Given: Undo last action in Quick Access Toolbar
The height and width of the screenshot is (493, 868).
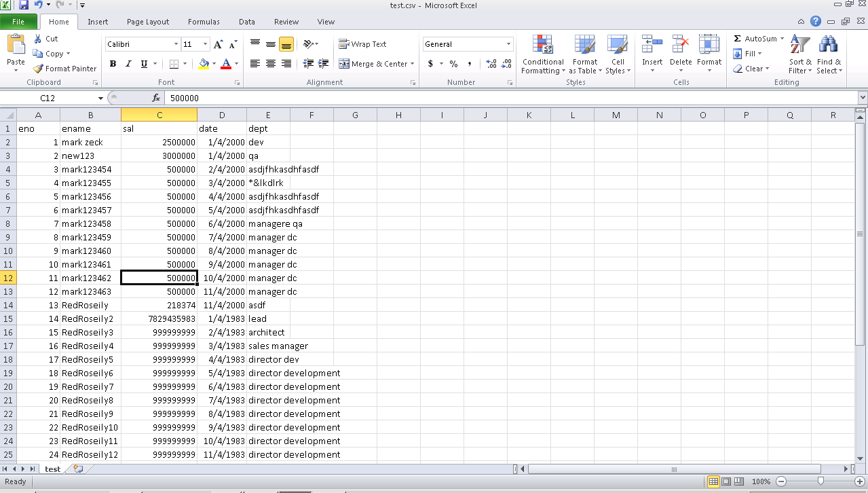Looking at the screenshot, I should click(x=39, y=5).
